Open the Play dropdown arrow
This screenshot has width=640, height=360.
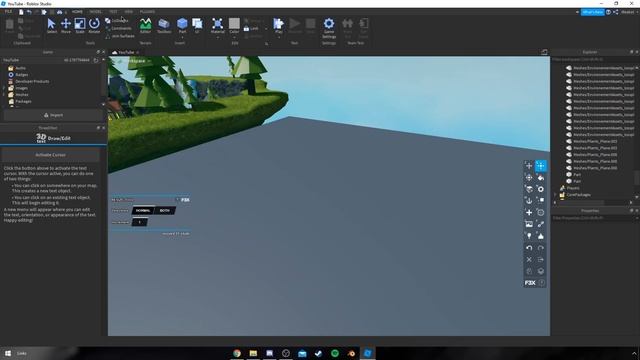click(x=278, y=37)
